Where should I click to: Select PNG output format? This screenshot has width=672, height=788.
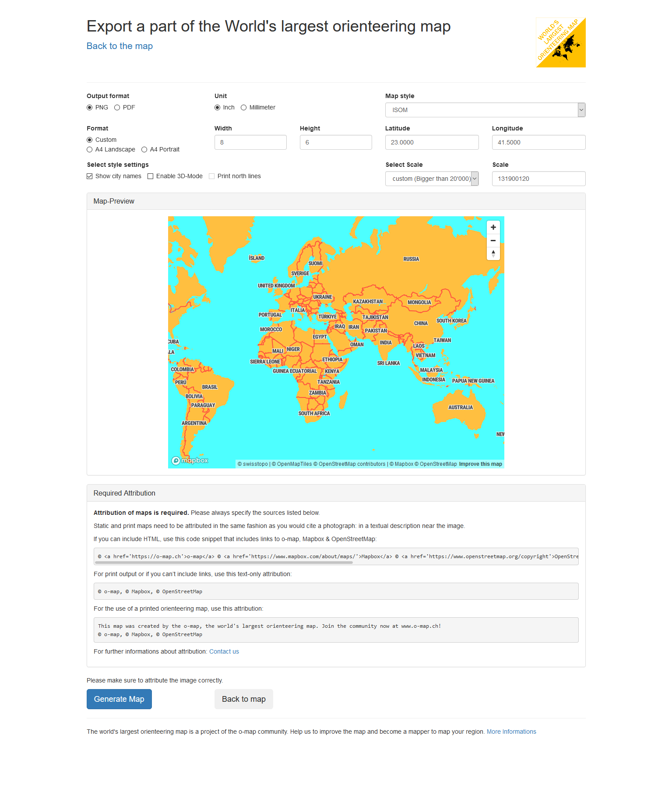(90, 108)
